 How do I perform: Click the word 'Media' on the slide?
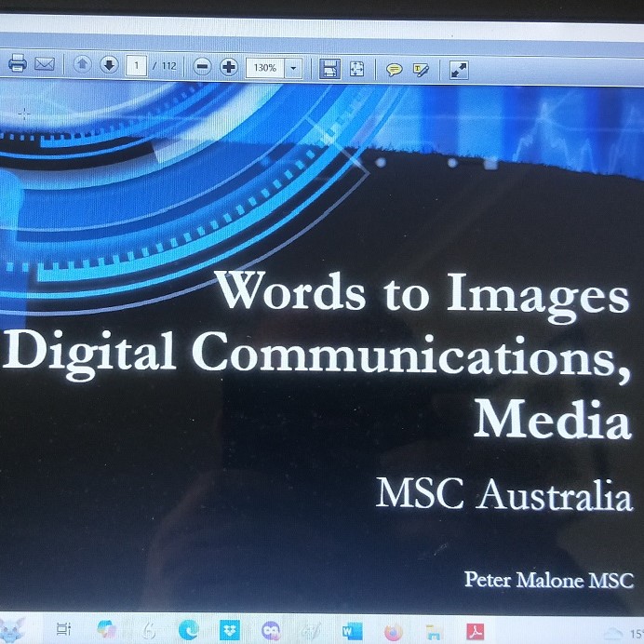(553, 419)
